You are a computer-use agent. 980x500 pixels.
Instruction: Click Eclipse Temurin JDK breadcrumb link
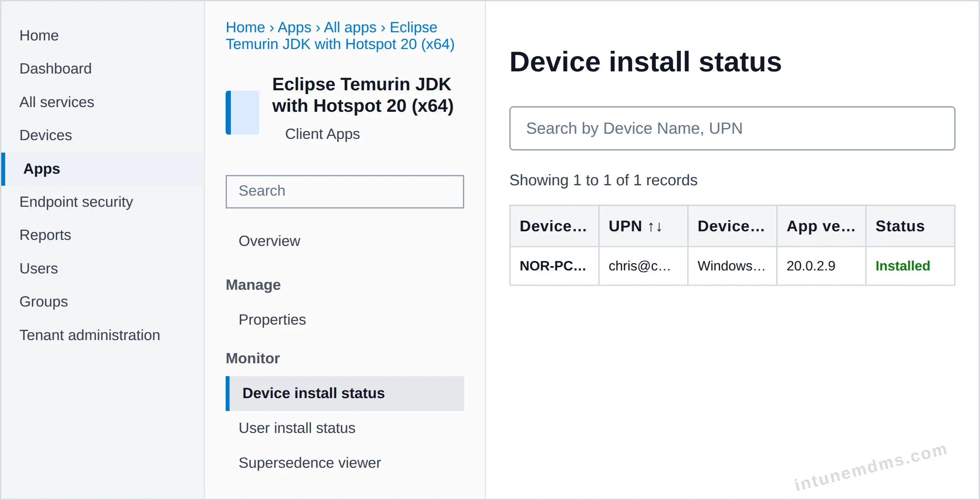pos(340,36)
